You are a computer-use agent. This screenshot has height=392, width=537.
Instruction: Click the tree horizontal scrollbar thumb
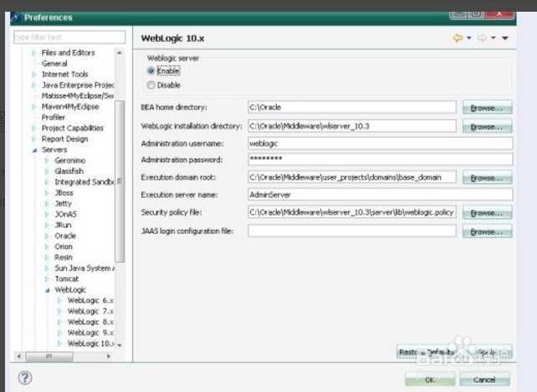(x=49, y=357)
